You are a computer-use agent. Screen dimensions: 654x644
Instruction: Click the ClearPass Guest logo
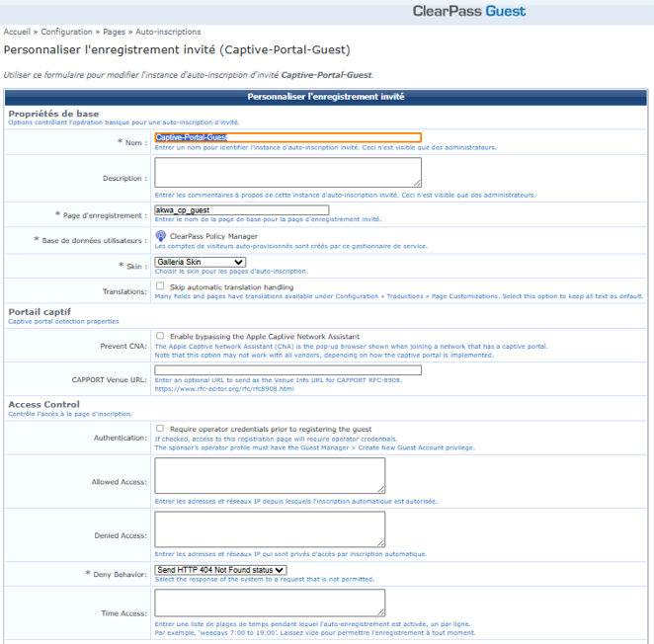469,11
